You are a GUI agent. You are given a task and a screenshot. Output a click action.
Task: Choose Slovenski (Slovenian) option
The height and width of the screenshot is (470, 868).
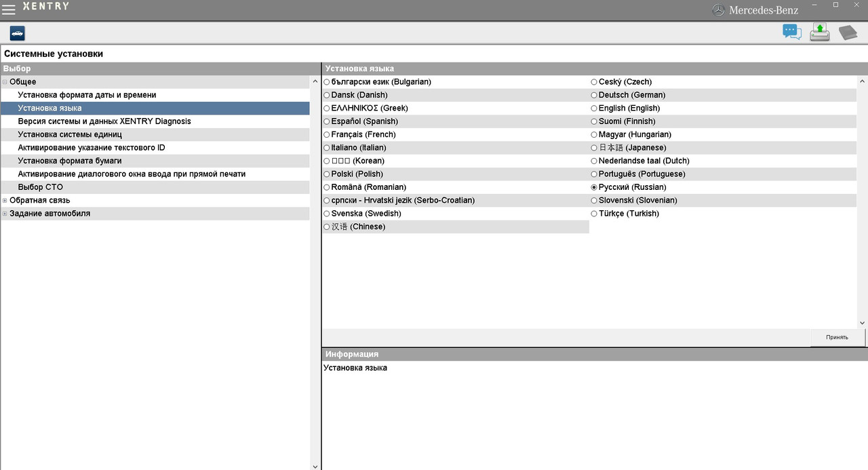point(594,201)
